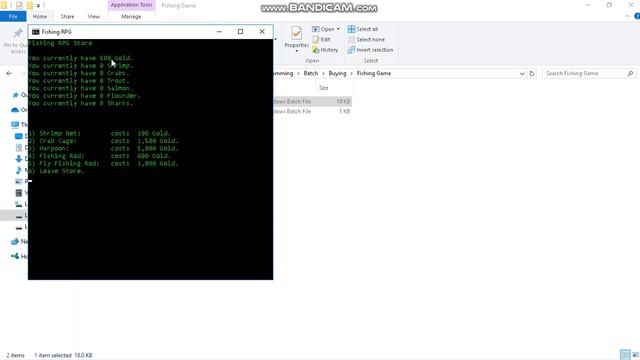640x360 pixels.
Task: Click the properties icon in Quick Access Toolbar
Action: click(x=19, y=6)
